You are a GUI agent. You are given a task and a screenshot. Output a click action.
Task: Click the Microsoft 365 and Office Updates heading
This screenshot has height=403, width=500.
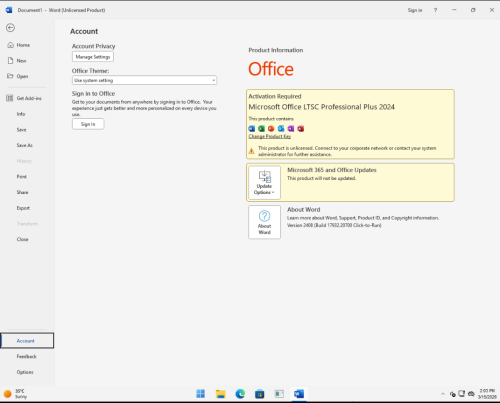(332, 170)
